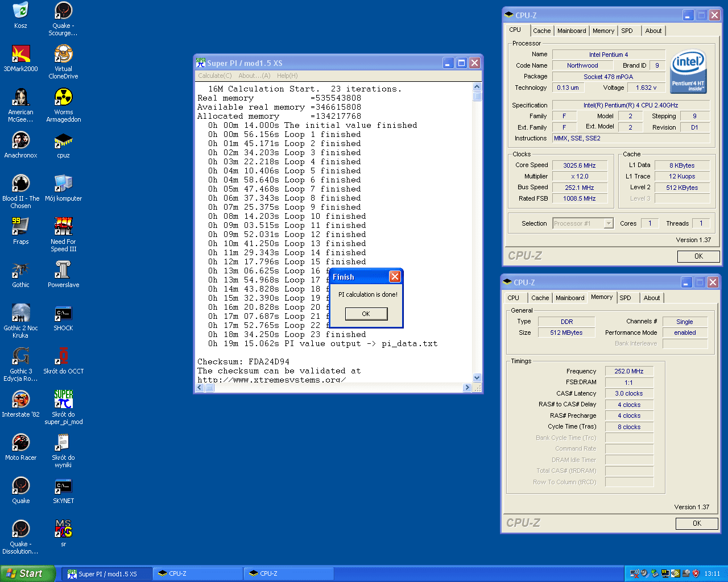Click OK in the bottom CPU-Z window

697,523
